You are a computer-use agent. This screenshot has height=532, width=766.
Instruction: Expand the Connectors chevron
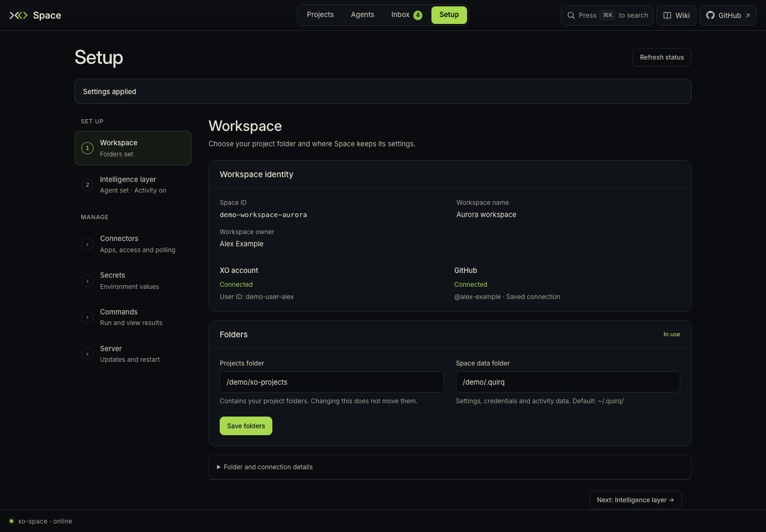(87, 244)
